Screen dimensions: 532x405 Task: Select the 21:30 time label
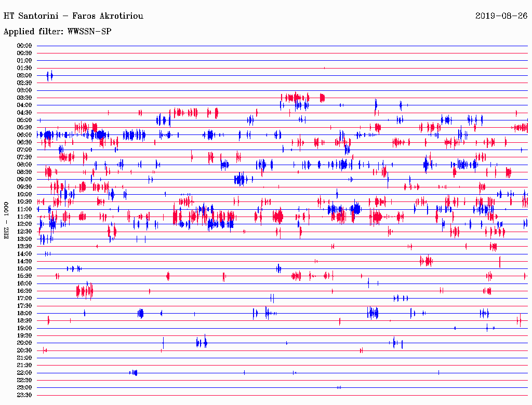(x=24, y=366)
